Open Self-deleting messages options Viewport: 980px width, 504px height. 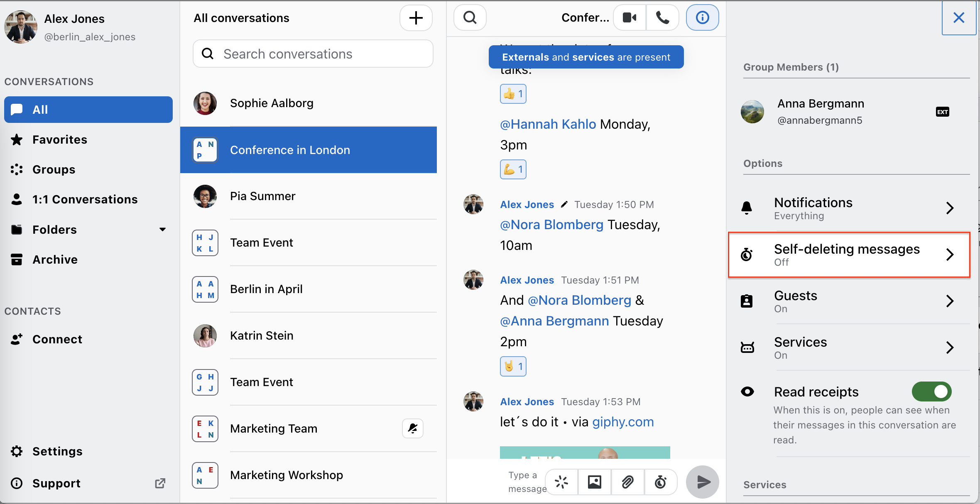coord(849,254)
